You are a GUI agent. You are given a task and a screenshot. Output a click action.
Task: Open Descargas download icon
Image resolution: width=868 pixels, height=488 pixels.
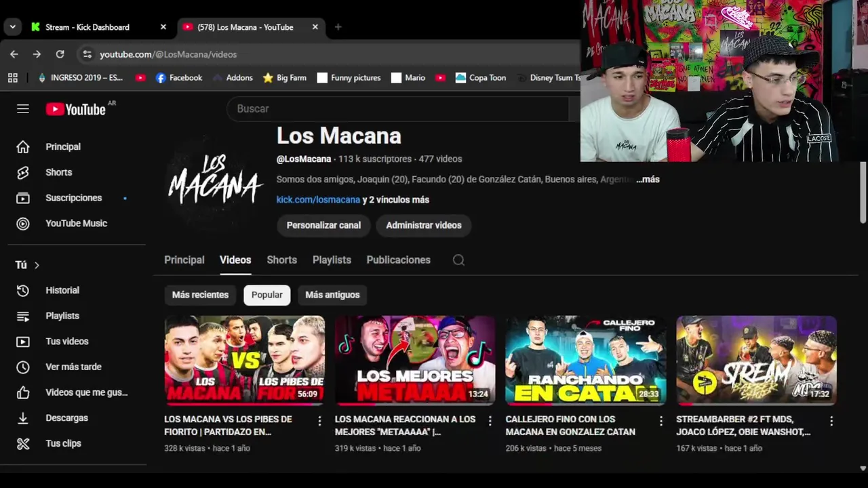coord(23,418)
